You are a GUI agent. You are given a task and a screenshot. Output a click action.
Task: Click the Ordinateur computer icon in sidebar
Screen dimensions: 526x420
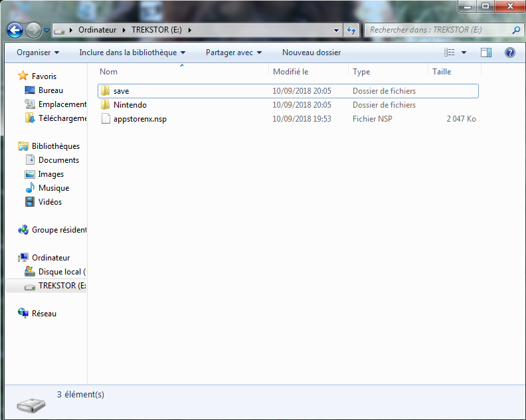click(x=23, y=258)
